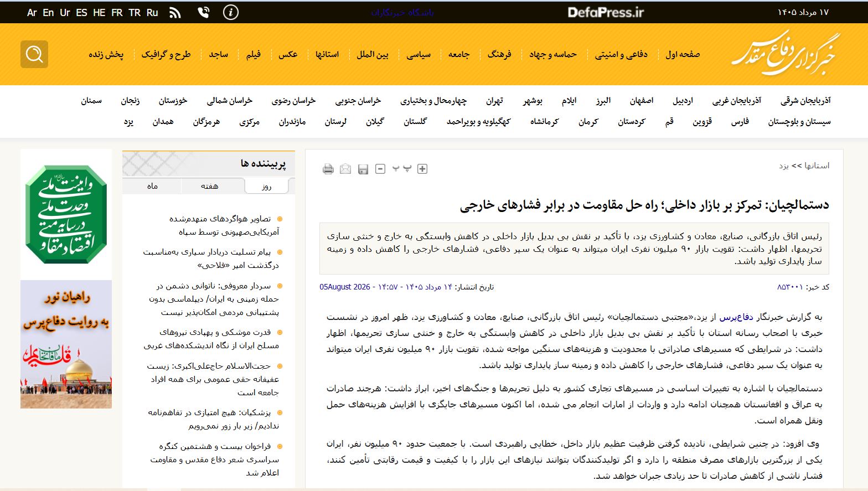Decrease font size with minus icon
This screenshot has height=491, width=868.
pyautogui.click(x=380, y=169)
